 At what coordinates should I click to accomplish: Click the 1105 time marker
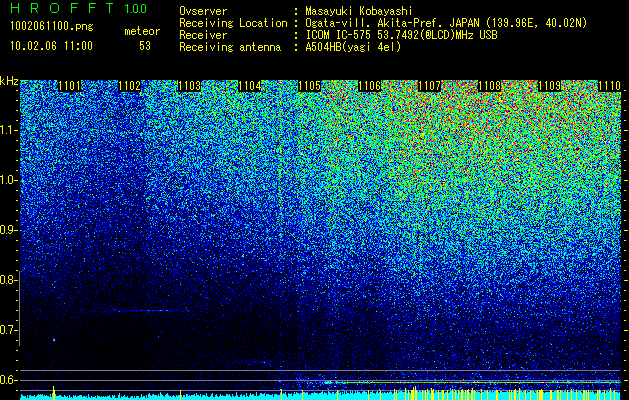(310, 86)
